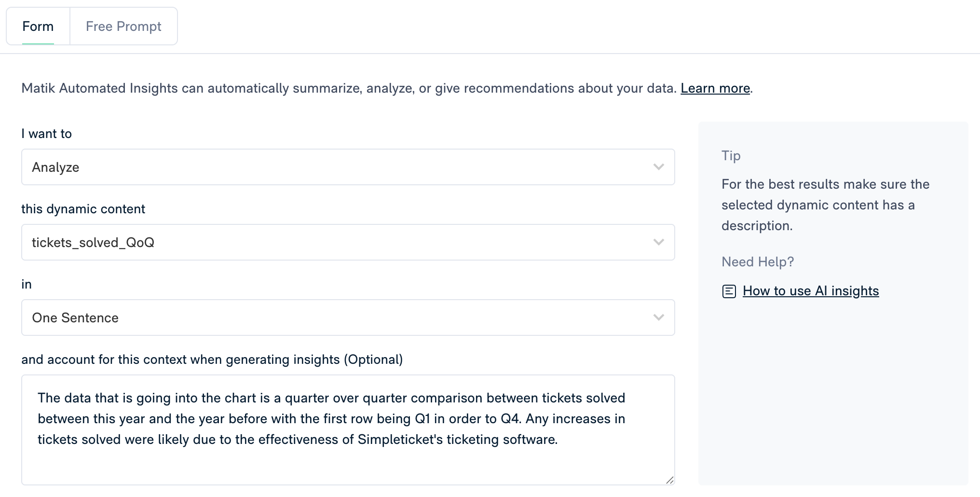Open the How to use AI insights link
Image resolution: width=980 pixels, height=497 pixels.
811,291
